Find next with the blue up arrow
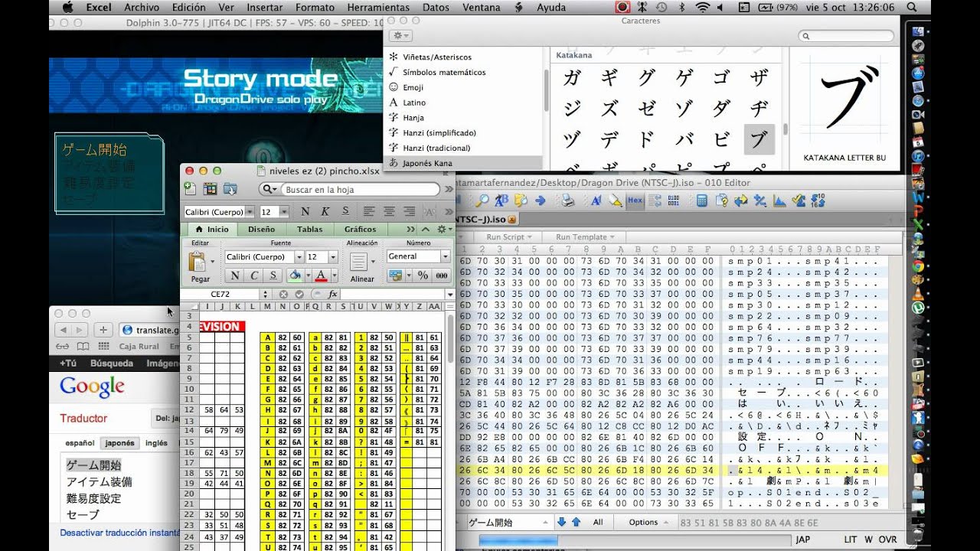980x551 pixels. (x=574, y=522)
